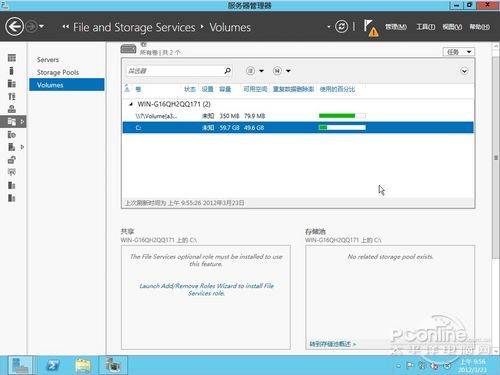Image resolution: width=500 pixels, height=375 pixels.
Task: Sort by the 可用空间 column header
Action: [x=255, y=89]
